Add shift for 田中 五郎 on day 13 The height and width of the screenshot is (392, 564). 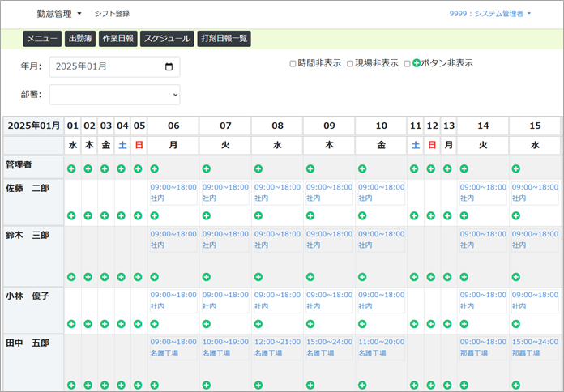click(x=448, y=385)
